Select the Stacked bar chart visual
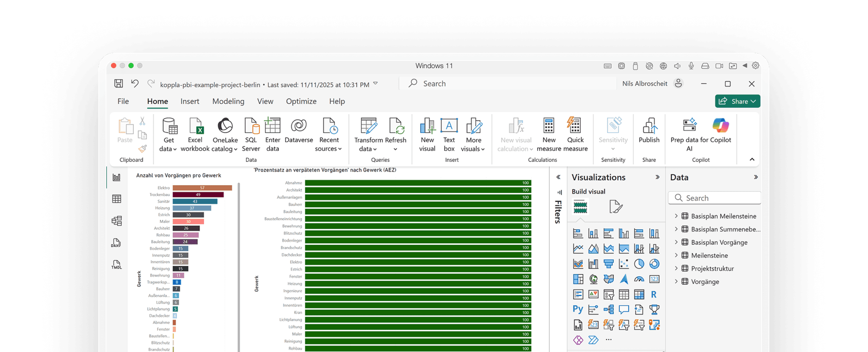This screenshot has width=868, height=352. [578, 234]
